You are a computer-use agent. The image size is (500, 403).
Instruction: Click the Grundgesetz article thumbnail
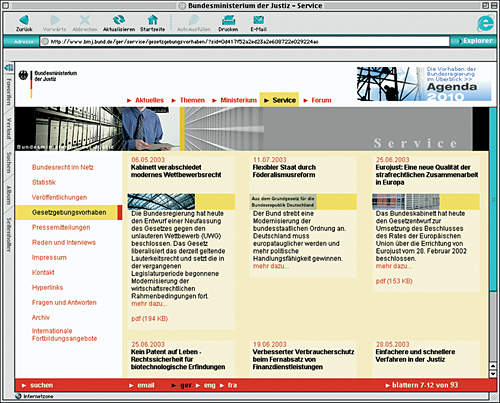pyautogui.click(x=283, y=202)
